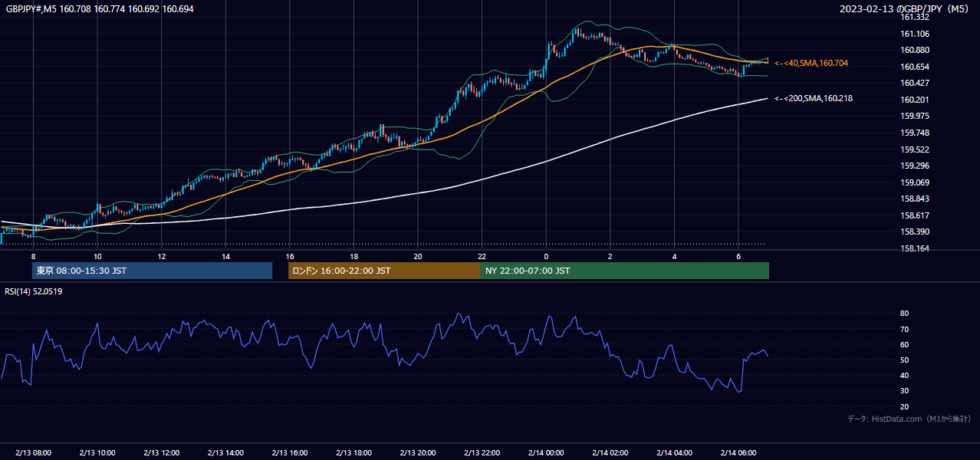
Task: Click the hour label 14 under price chart
Action: [226, 256]
